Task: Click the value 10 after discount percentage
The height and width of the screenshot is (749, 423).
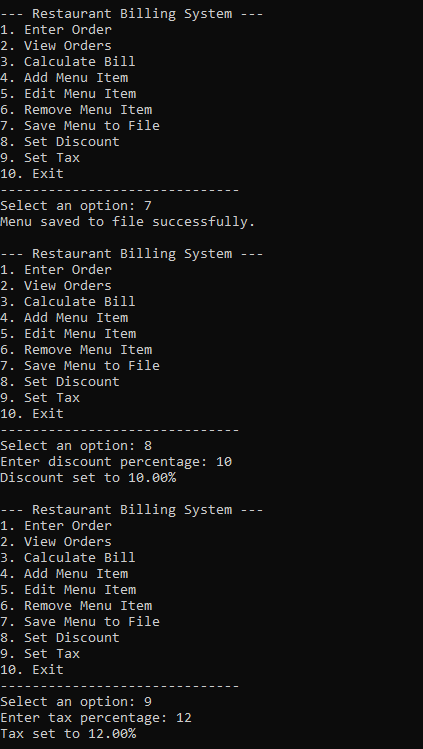Action: [x=224, y=462]
